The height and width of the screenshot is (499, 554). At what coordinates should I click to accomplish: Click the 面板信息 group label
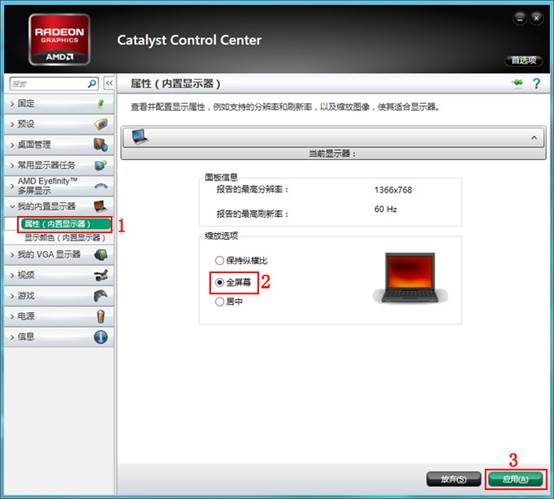coord(221,177)
